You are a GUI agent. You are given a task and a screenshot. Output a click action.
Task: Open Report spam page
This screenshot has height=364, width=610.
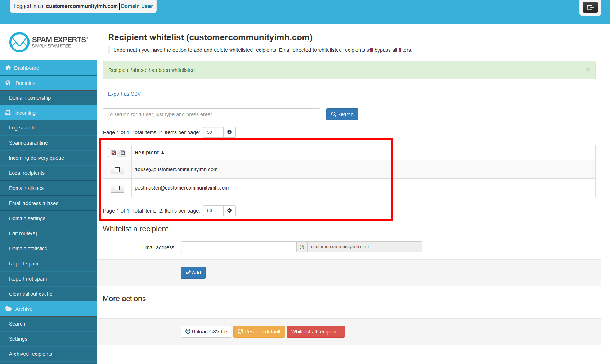tap(49, 264)
